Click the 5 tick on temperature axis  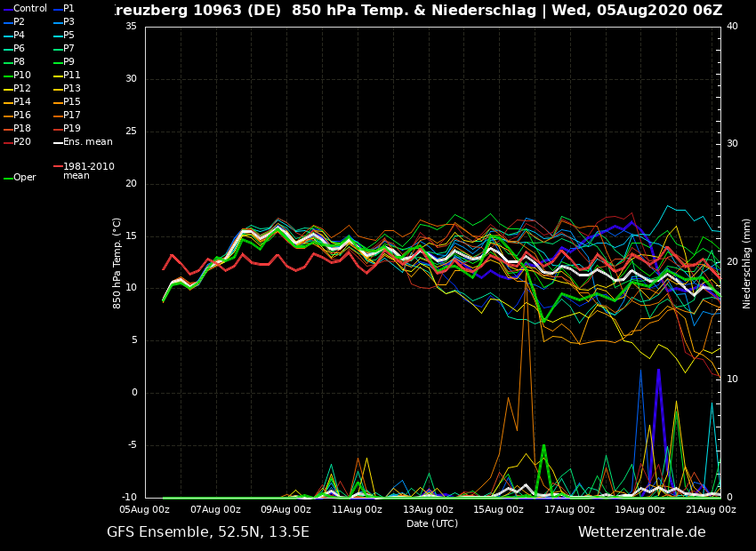coord(134,340)
